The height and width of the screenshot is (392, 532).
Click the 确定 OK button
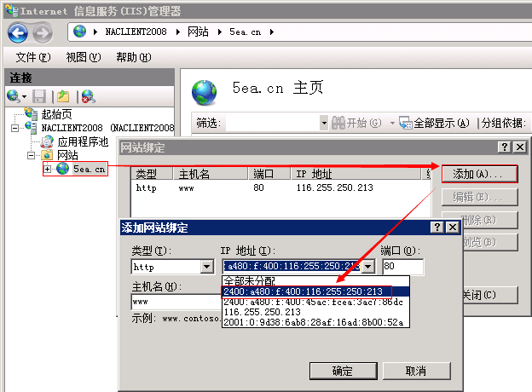(342, 371)
